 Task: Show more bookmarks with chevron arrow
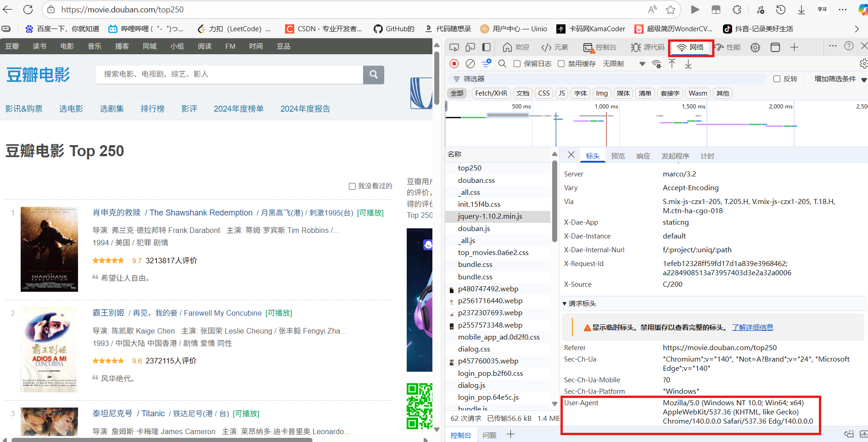(x=857, y=29)
